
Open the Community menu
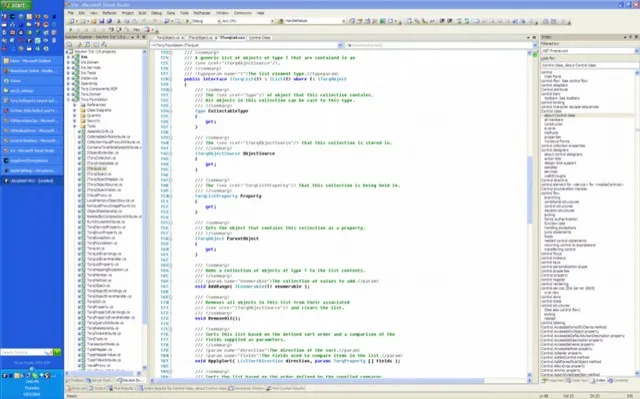242,13
